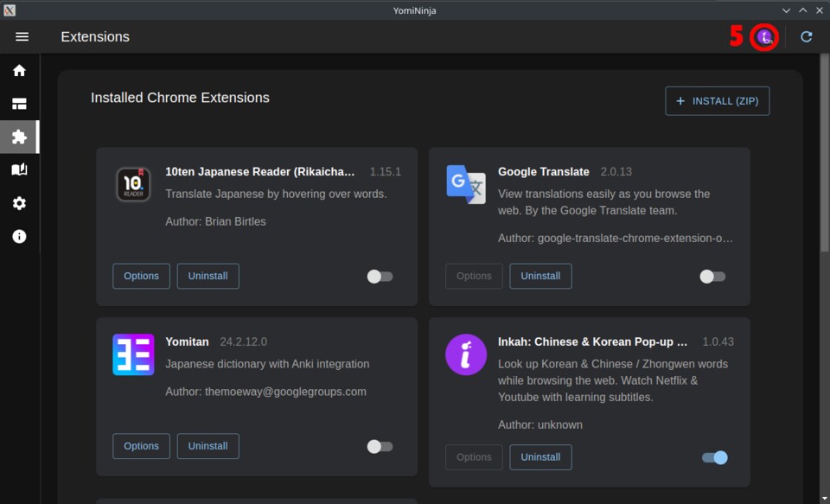Click the Inkah extension icon in top bar
This screenshot has width=830, height=504.
coord(764,37)
